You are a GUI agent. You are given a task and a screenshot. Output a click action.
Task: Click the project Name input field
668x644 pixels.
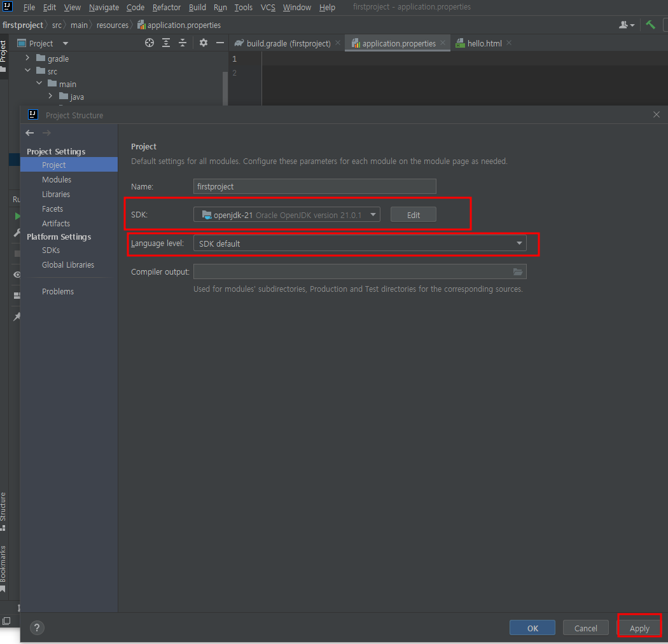pyautogui.click(x=314, y=186)
